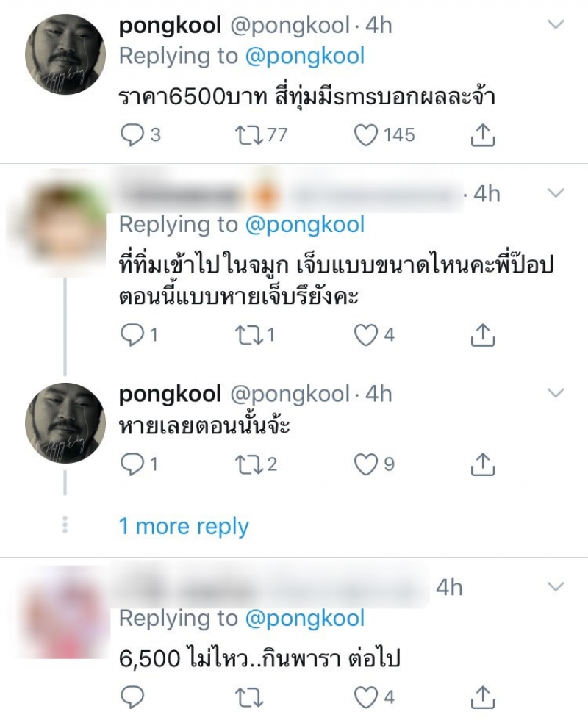Viewport: 588px width, 720px height.
Task: Reply to the bottom 6,500 tweet
Action: 130,695
